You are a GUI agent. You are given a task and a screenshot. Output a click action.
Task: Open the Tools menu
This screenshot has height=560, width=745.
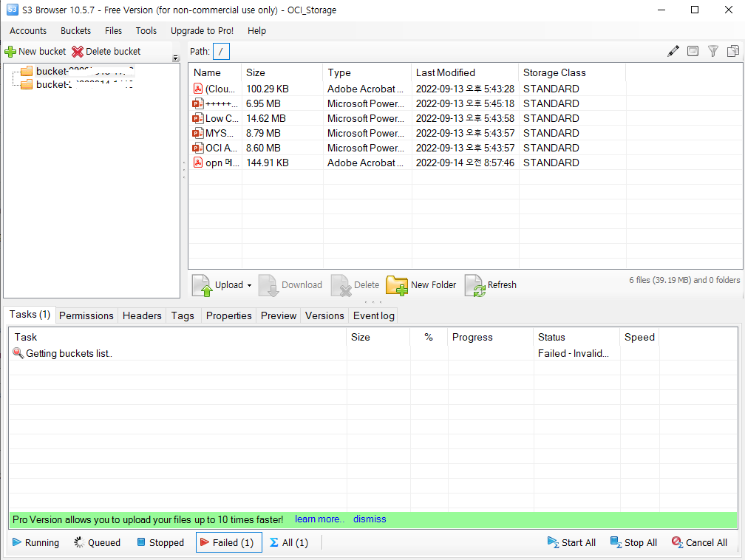(146, 31)
